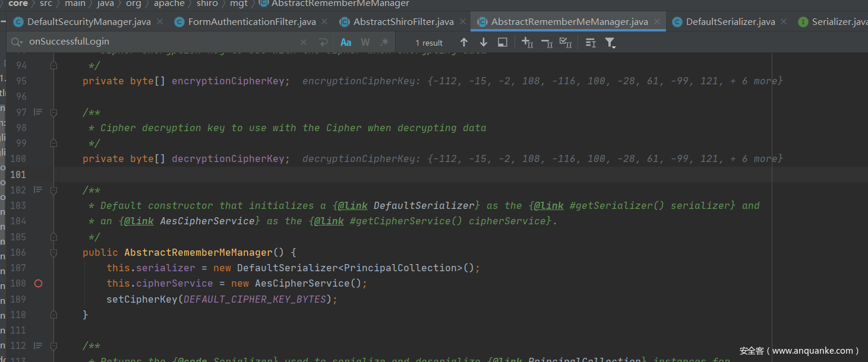868x362 pixels.
Task: Jump to the previous search occurrence
Action: (x=464, y=42)
